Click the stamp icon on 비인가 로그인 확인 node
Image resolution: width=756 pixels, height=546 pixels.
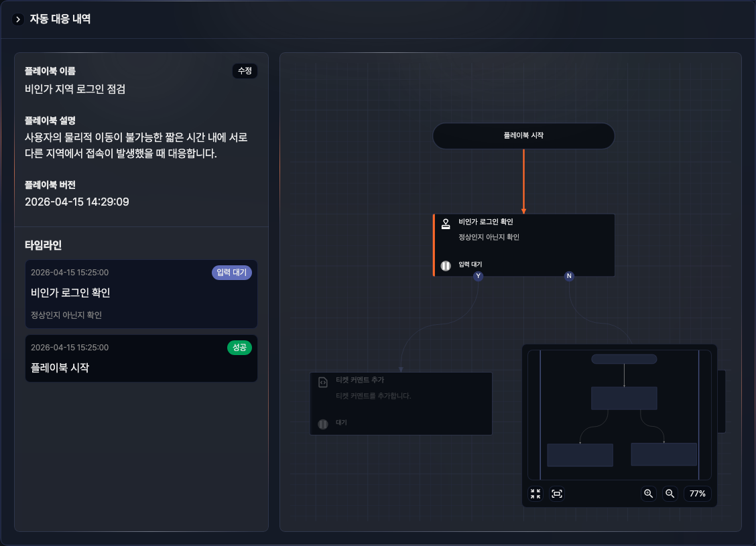(x=446, y=224)
